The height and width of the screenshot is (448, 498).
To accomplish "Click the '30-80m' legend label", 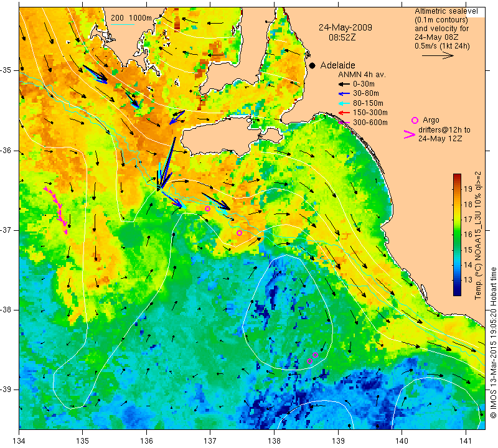I will tap(366, 93).
